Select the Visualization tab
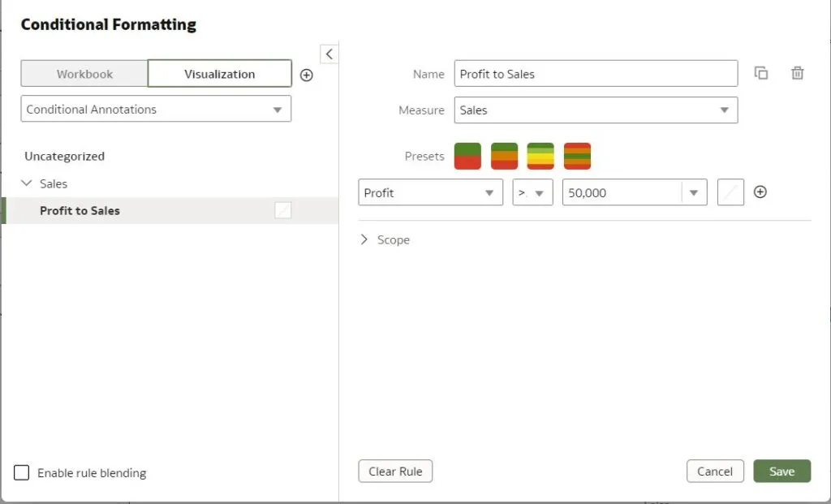831x504 pixels. coord(219,74)
